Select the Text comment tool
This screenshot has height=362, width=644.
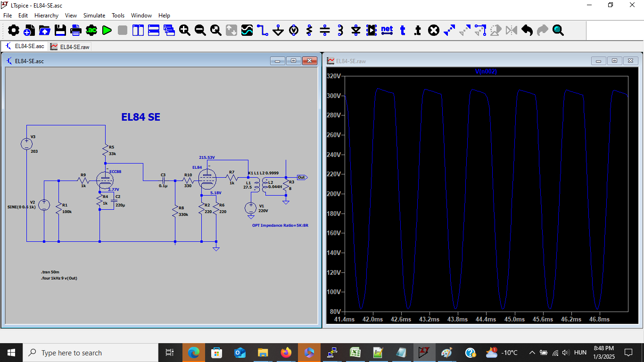coord(403,30)
